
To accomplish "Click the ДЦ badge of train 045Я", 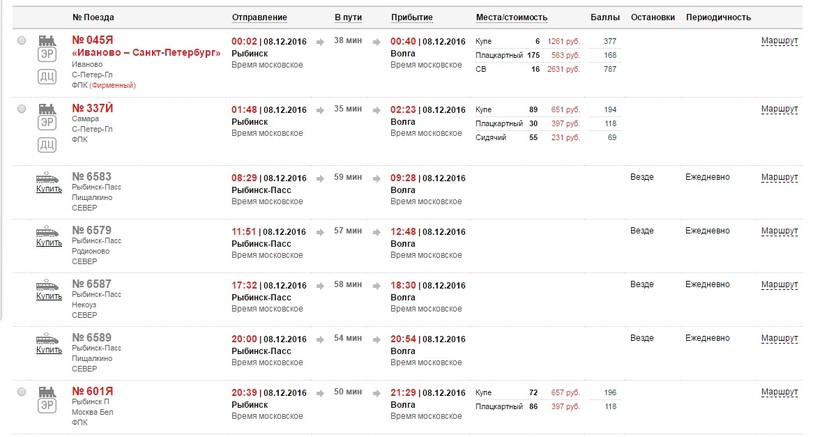I will [47, 78].
